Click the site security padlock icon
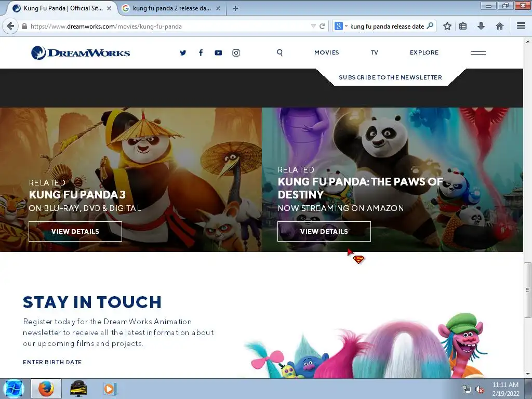The width and height of the screenshot is (532, 399). tap(24, 26)
